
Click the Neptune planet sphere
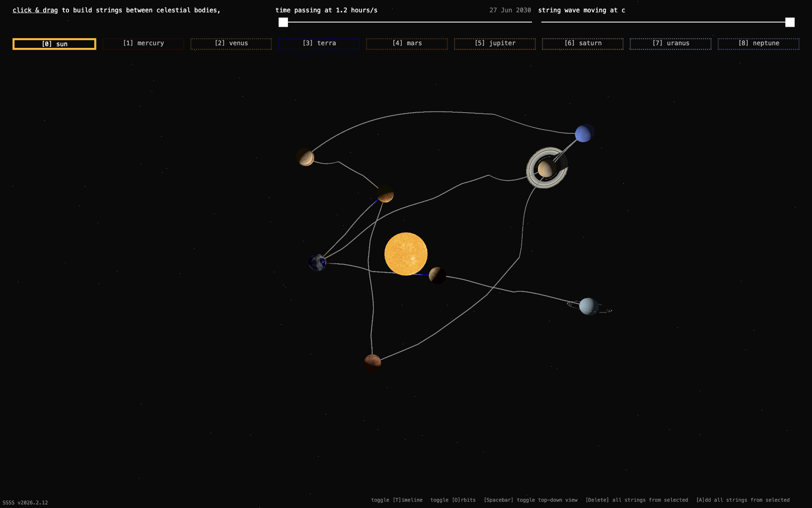pyautogui.click(x=584, y=133)
